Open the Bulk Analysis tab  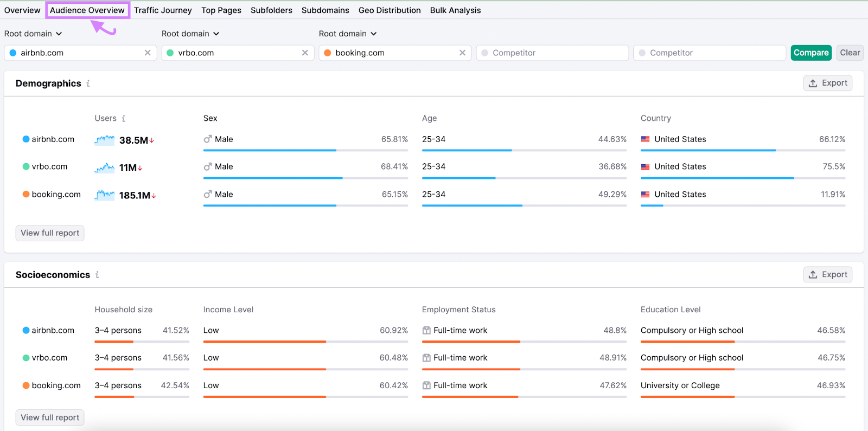tap(455, 10)
